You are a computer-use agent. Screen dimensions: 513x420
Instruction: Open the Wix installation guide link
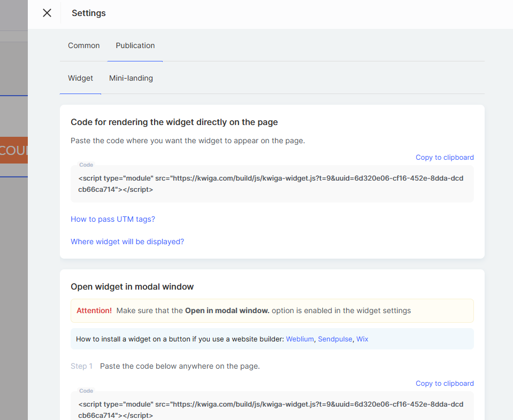(362, 339)
